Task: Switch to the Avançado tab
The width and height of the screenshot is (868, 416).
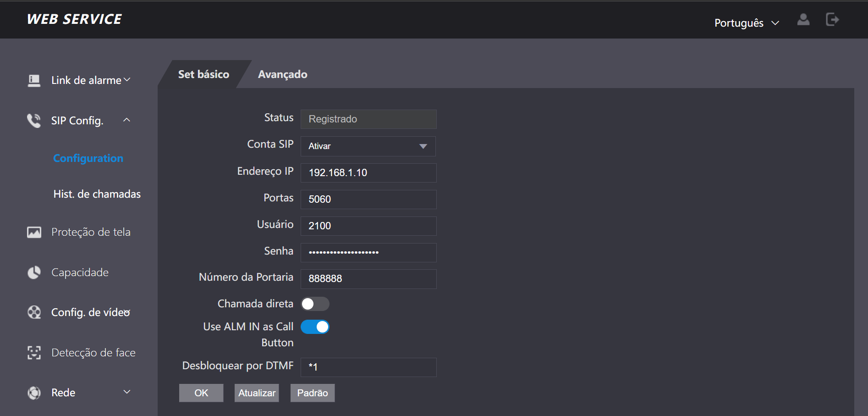Action: click(x=282, y=74)
